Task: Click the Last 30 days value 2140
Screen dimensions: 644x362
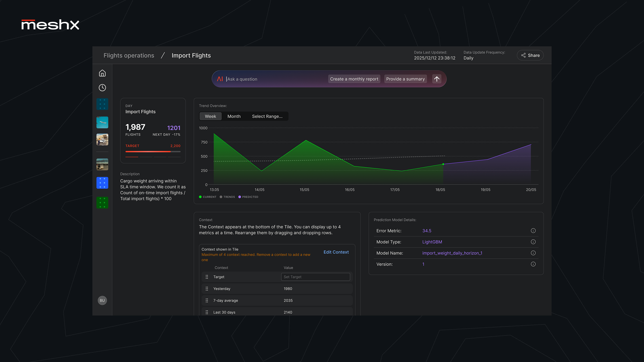Action: click(x=288, y=312)
